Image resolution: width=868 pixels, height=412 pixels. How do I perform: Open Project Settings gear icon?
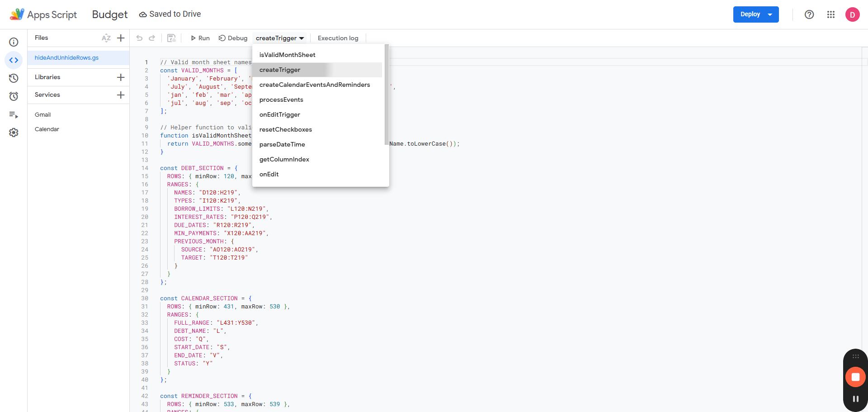[x=14, y=133]
